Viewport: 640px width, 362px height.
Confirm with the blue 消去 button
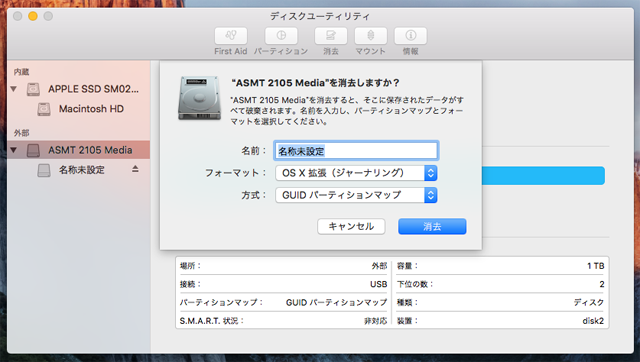(x=432, y=227)
